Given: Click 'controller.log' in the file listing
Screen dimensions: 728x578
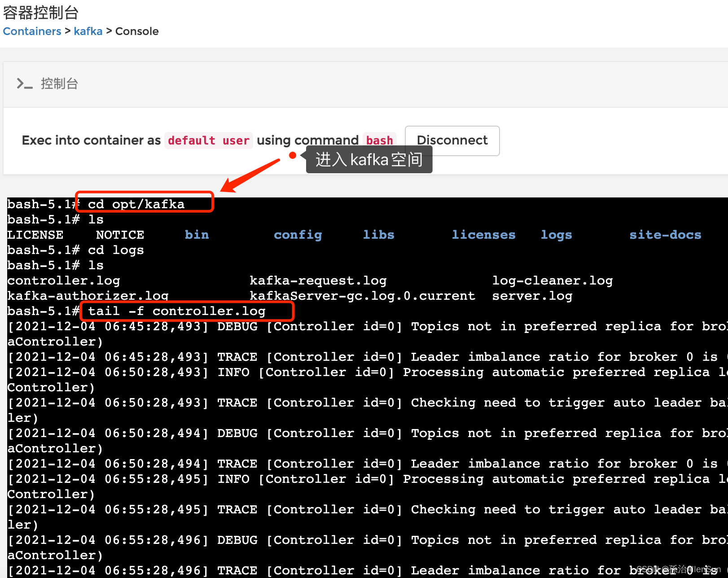Looking at the screenshot, I should point(64,280).
